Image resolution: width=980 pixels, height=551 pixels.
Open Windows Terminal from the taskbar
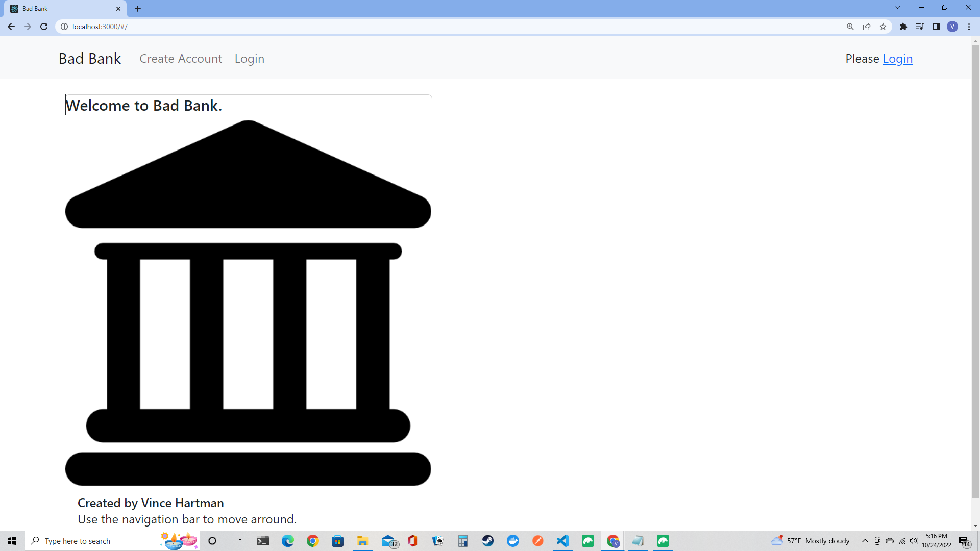click(262, 541)
